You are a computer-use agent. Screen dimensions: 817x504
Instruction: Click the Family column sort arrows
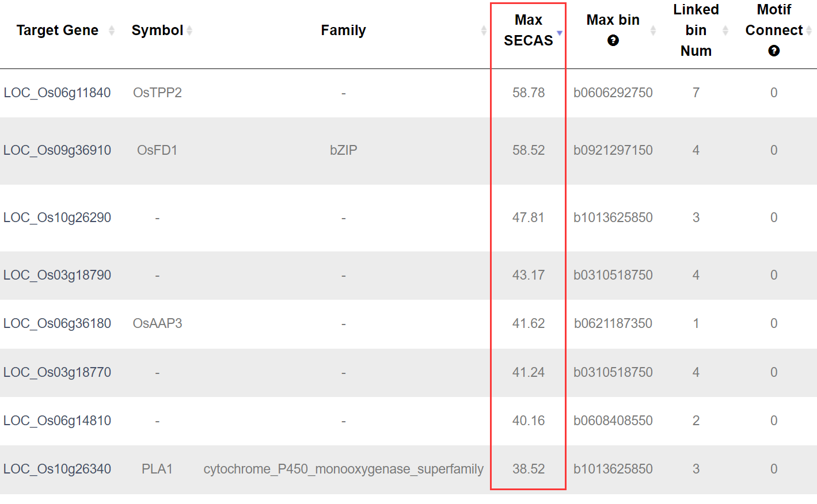[x=484, y=30]
